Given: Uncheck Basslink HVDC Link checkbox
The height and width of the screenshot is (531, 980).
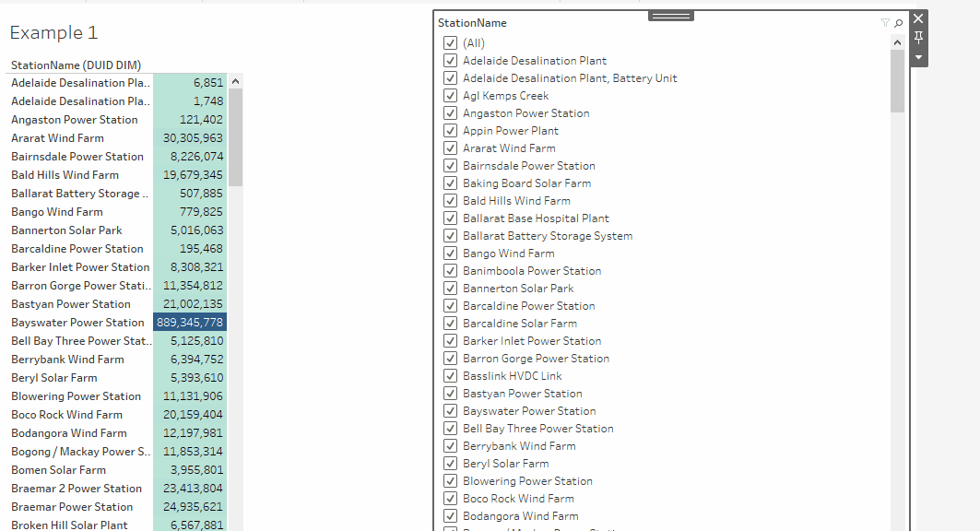Looking at the screenshot, I should click(451, 376).
